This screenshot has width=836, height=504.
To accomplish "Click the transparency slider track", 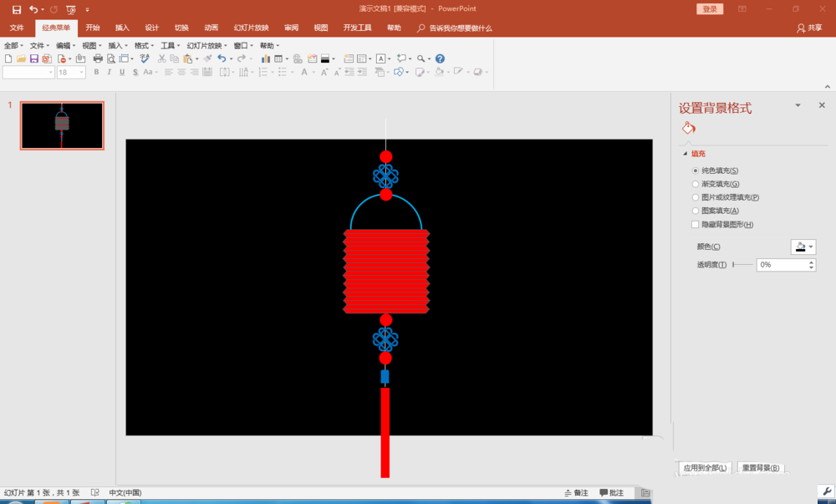I will coord(742,265).
